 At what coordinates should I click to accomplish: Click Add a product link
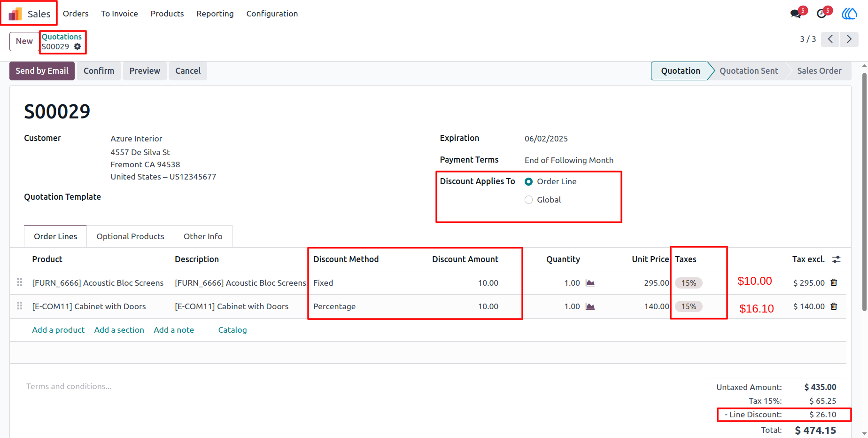pyautogui.click(x=58, y=330)
